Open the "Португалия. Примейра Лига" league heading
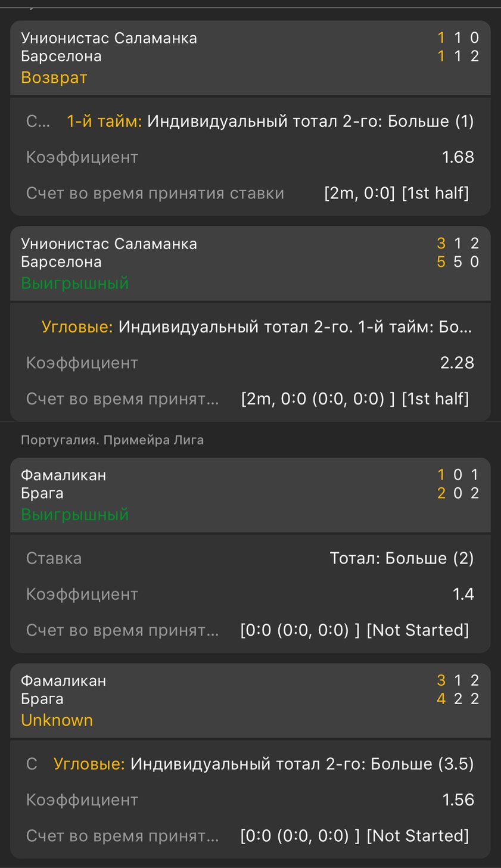Screen dimensions: 501x868 click(112, 440)
